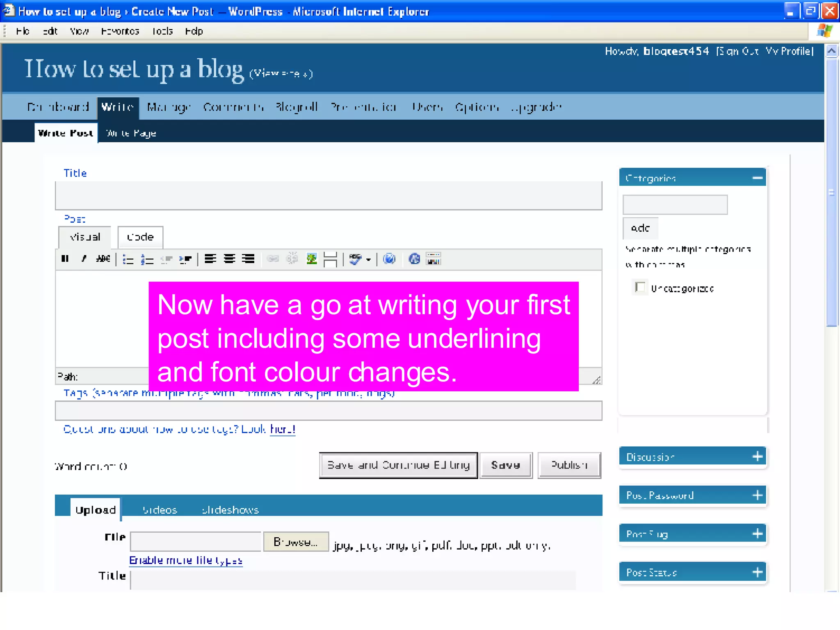Click the vertical scrollbar thumb
Screen dimensions: 840x630
[831, 192]
